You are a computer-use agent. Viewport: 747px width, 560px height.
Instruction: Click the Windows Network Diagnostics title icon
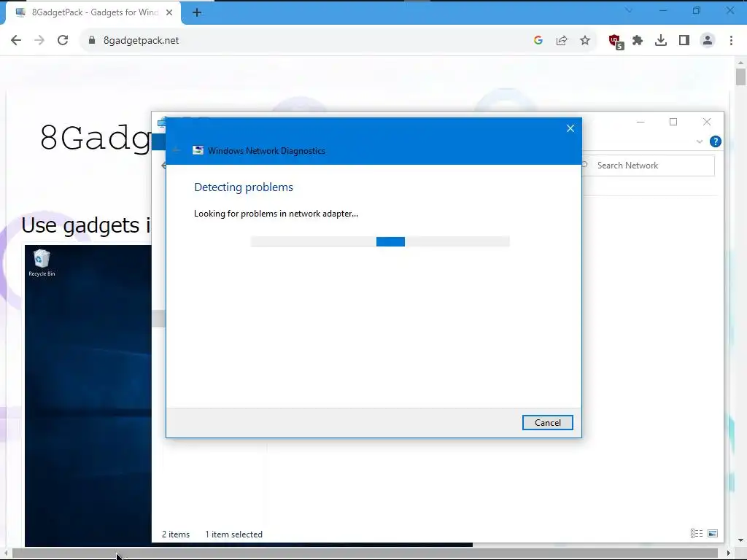coord(198,150)
